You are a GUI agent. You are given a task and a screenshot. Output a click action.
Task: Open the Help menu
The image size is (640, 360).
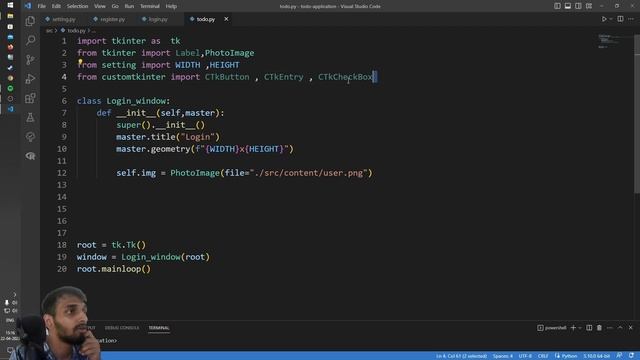point(171,6)
